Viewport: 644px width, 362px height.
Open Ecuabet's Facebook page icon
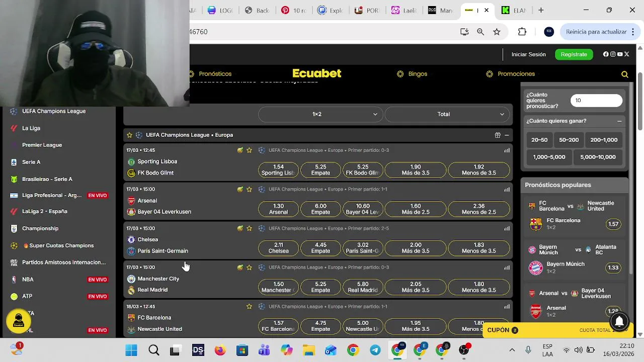[606, 54]
